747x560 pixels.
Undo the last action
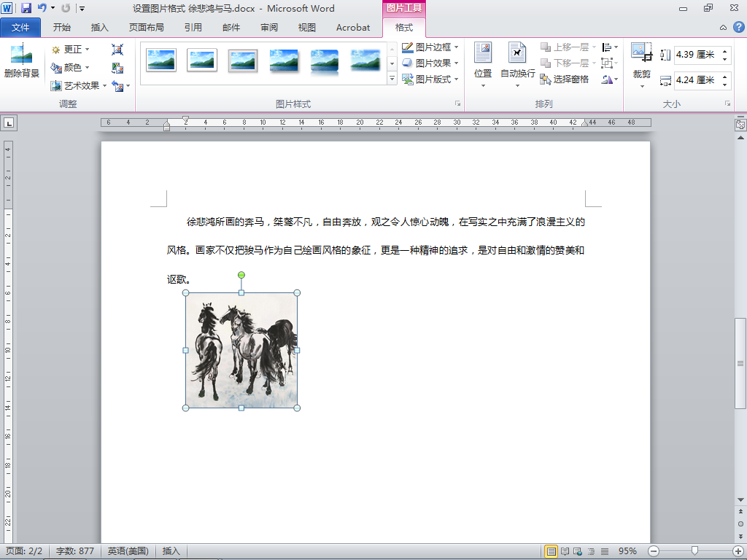click(x=42, y=8)
